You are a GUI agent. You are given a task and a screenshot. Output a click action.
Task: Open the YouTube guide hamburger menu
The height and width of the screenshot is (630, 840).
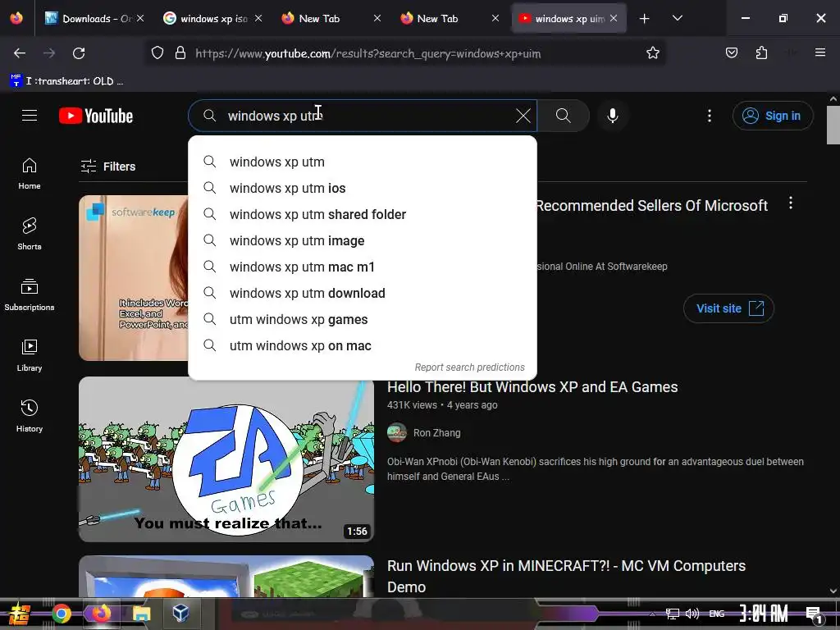(30, 115)
